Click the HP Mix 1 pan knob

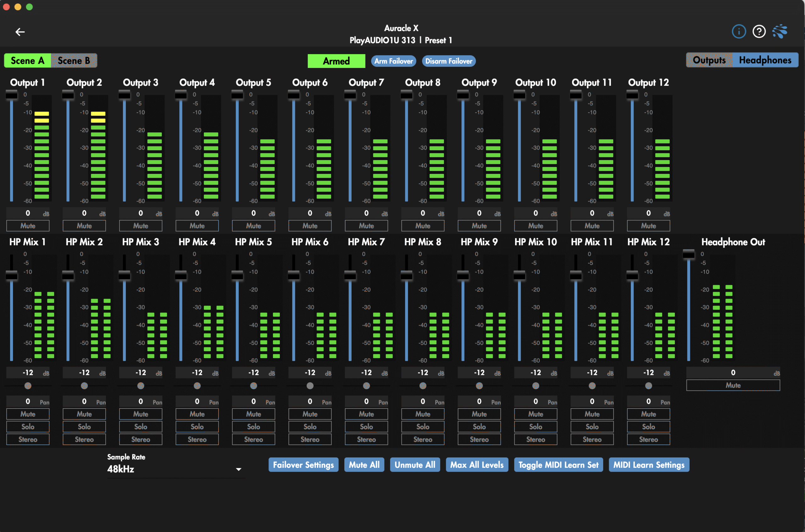pos(28,386)
